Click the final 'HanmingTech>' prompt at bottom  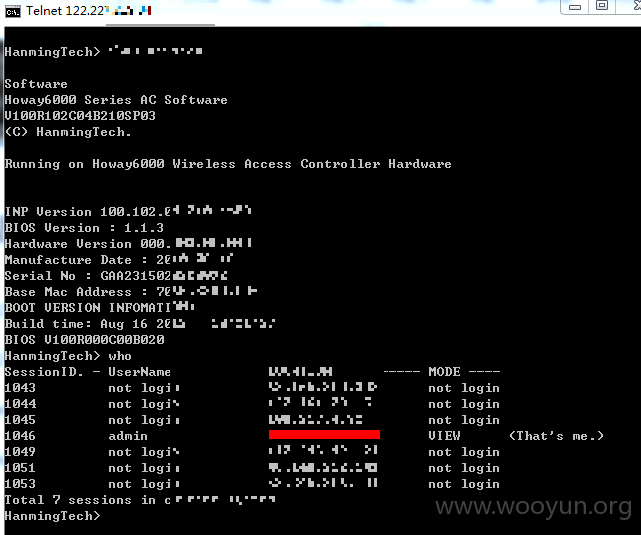tap(52, 516)
